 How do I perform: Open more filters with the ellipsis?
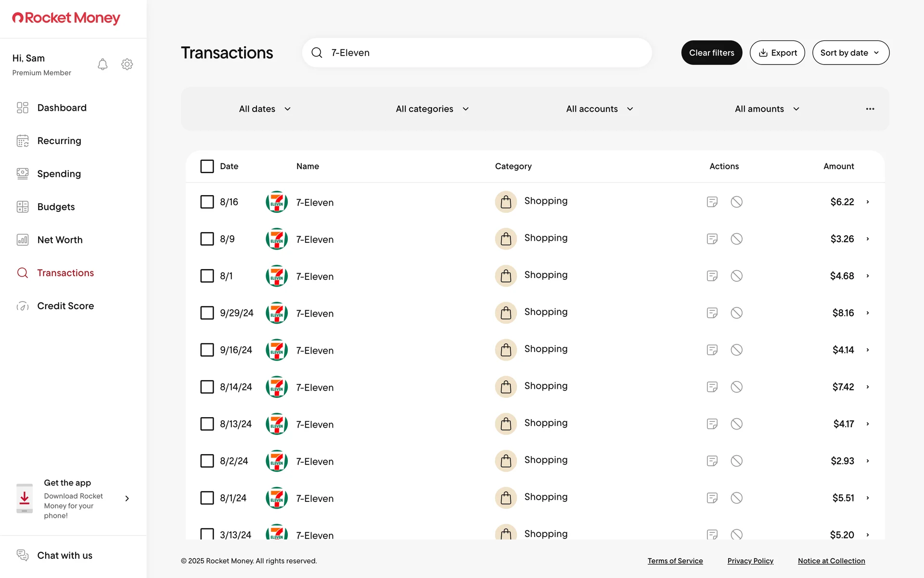(870, 108)
